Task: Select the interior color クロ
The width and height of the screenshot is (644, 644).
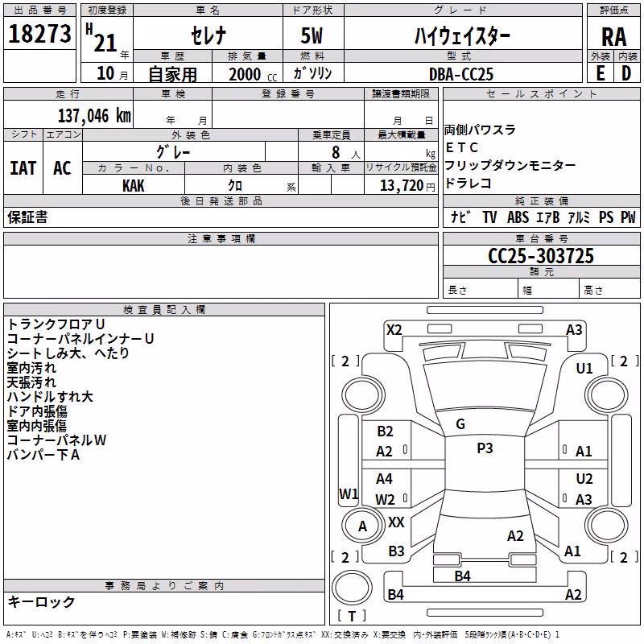Action: click(x=235, y=186)
